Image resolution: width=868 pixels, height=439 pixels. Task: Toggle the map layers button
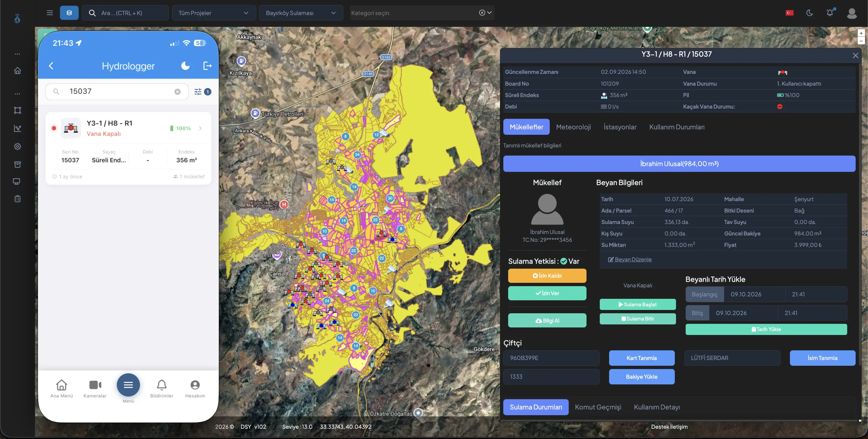coord(69,13)
